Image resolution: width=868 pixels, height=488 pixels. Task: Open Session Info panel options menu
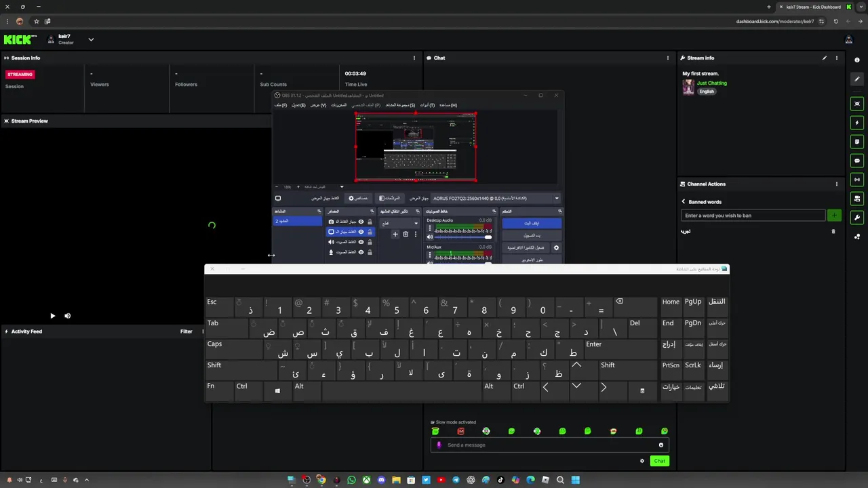tap(414, 58)
